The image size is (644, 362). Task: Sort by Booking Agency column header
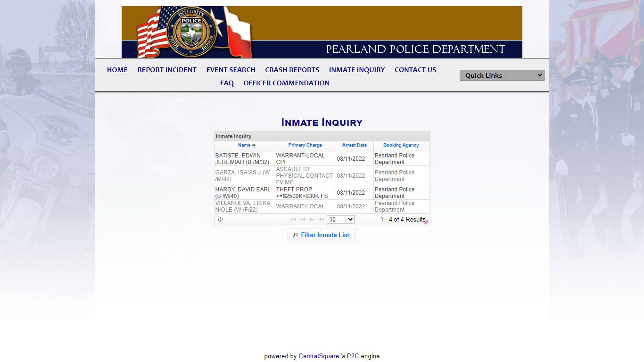click(x=401, y=145)
